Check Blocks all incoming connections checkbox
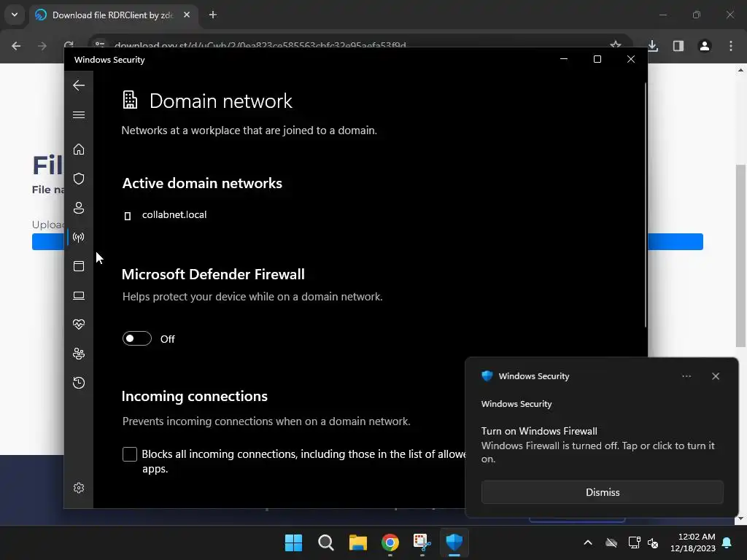Screen dimensions: 747x560 (x=130, y=454)
